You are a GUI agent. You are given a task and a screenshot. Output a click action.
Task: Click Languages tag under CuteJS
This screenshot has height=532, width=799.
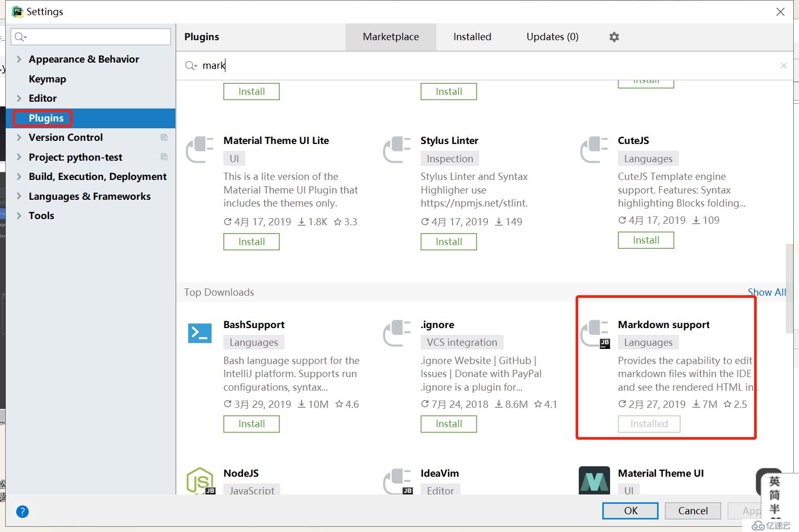coord(648,159)
